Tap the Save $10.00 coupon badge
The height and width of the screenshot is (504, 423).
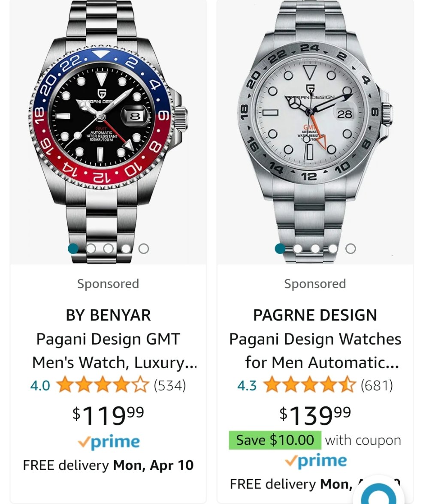pyautogui.click(x=275, y=440)
